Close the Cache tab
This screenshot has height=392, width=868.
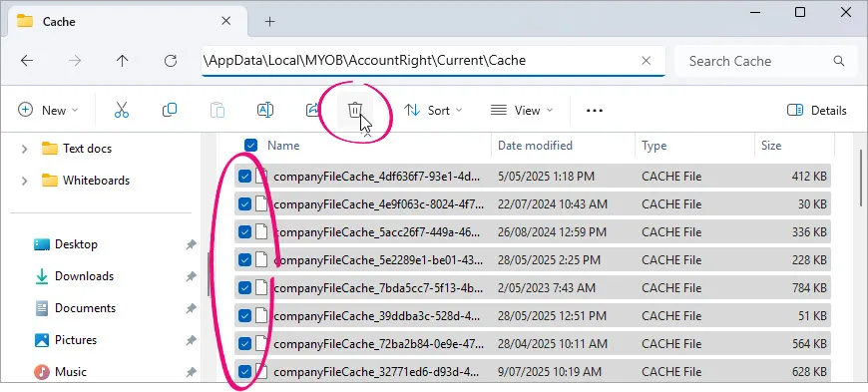coord(225,22)
